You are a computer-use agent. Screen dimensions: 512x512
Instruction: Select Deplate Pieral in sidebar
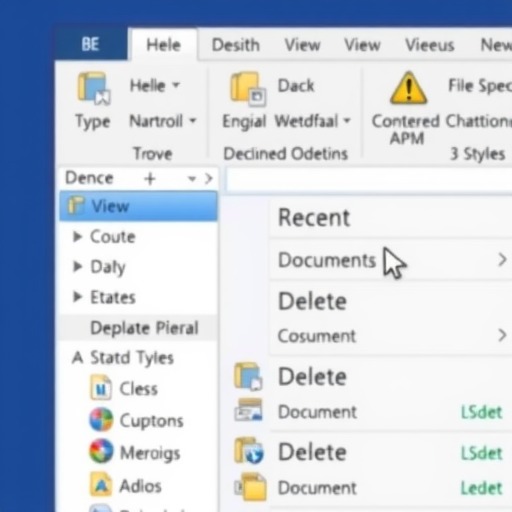pos(139,328)
